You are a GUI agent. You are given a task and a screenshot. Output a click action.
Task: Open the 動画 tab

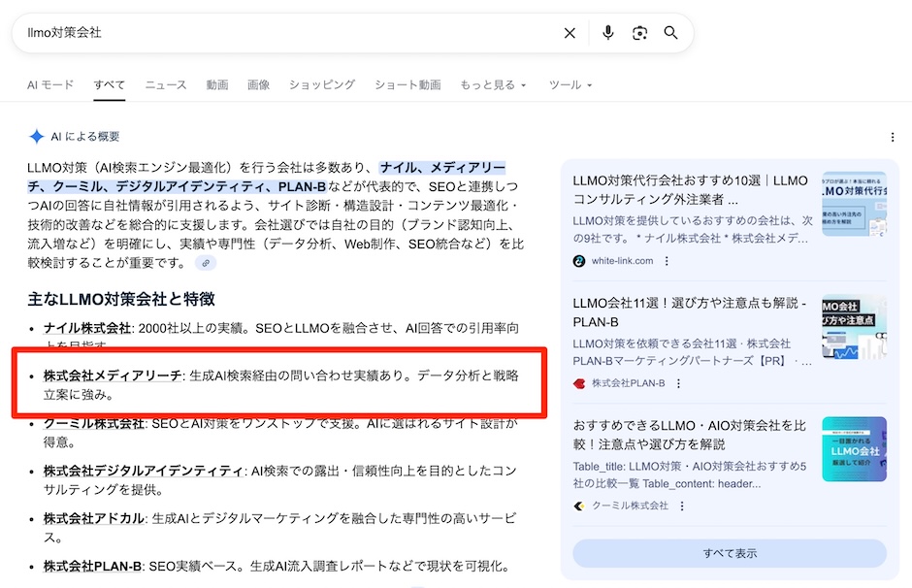(217, 85)
